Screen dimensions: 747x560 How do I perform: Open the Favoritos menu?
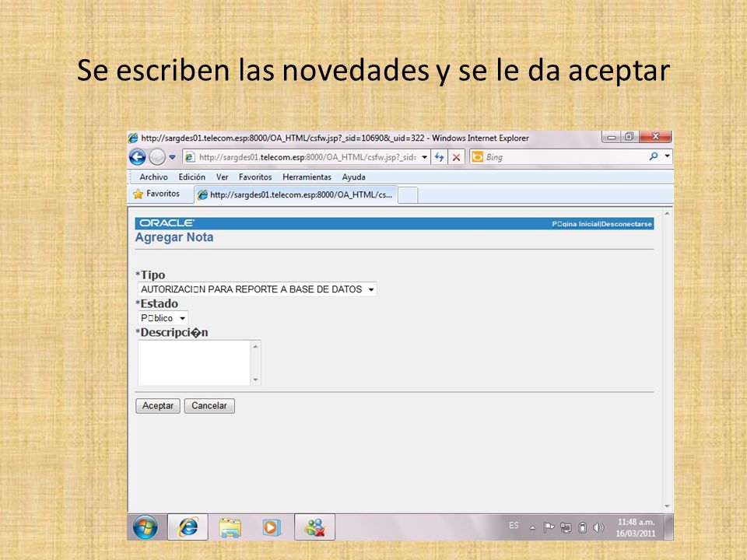(255, 177)
